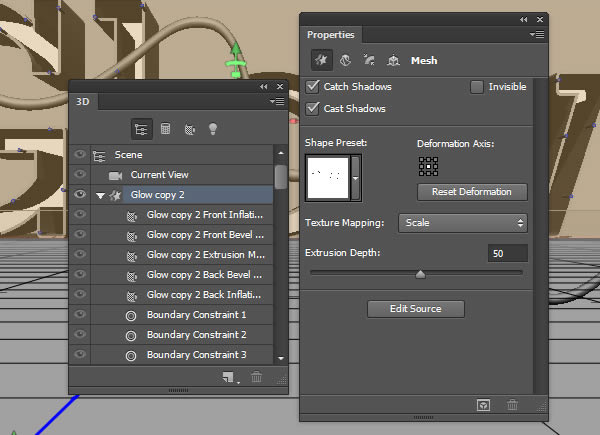Filter 3D panel by materials
Image resolution: width=600 pixels, height=435 pixels.
[x=190, y=129]
